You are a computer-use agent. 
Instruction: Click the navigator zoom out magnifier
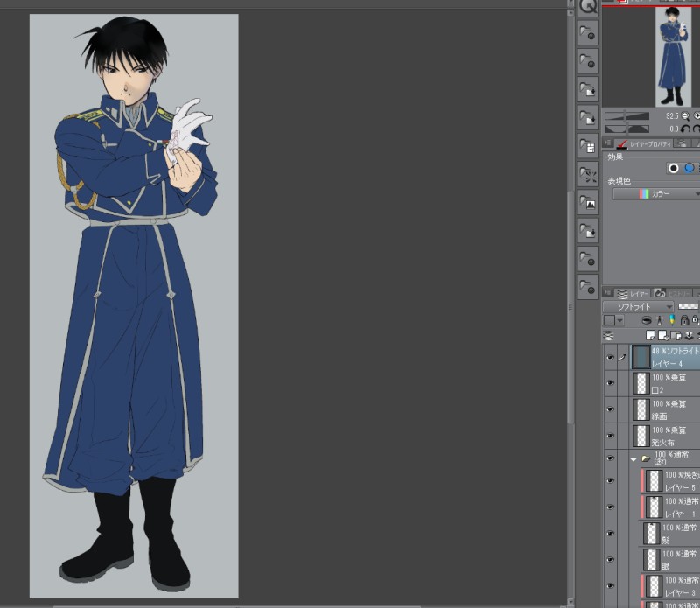pos(685,116)
